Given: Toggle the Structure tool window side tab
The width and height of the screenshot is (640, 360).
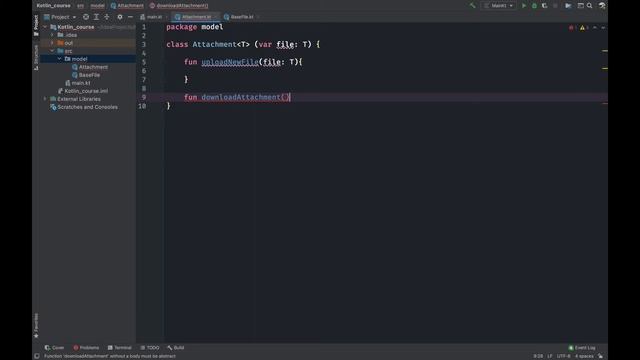Looking at the screenshot, I should pyautogui.click(x=36, y=57).
